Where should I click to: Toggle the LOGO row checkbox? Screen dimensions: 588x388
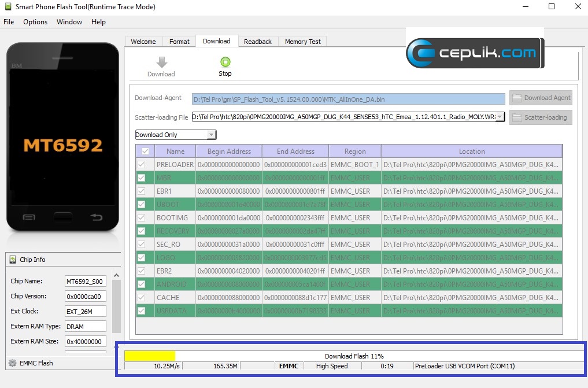click(142, 258)
